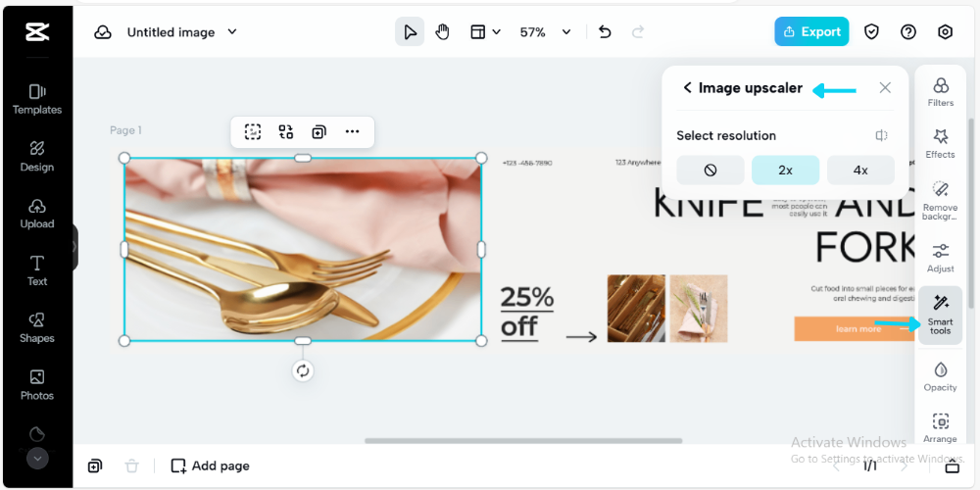Open the Remove background tool

941,200
